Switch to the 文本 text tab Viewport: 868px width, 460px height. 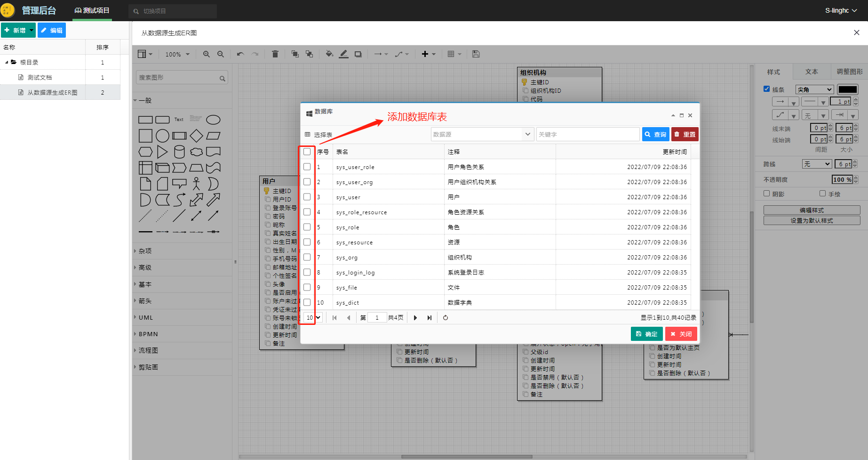pyautogui.click(x=812, y=72)
